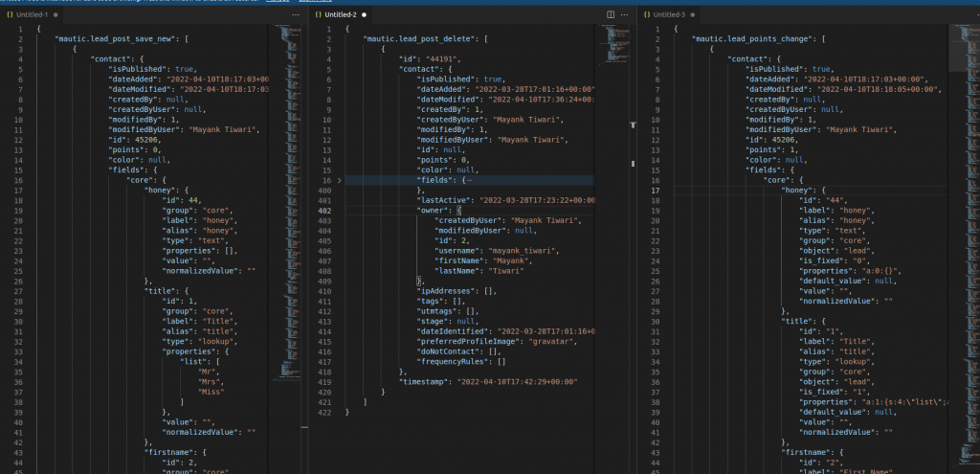980x474 pixels.
Task: Click the "ipAddresses" key
Action: coord(446,291)
